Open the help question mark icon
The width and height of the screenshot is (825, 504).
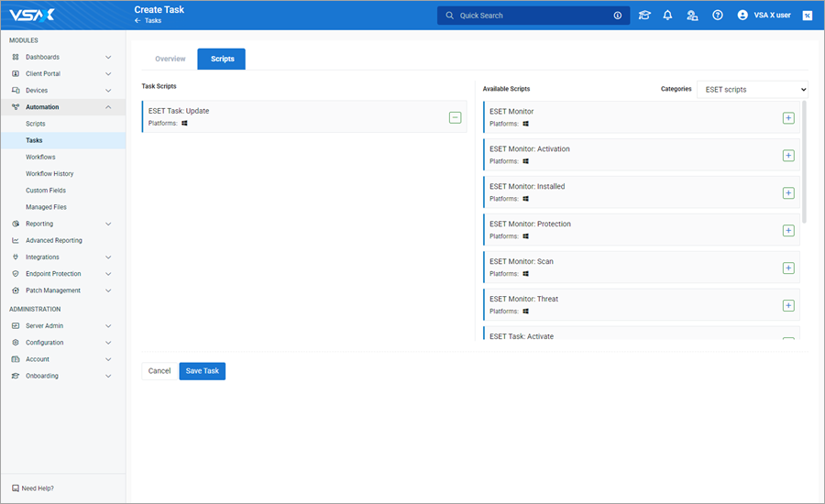[718, 16]
